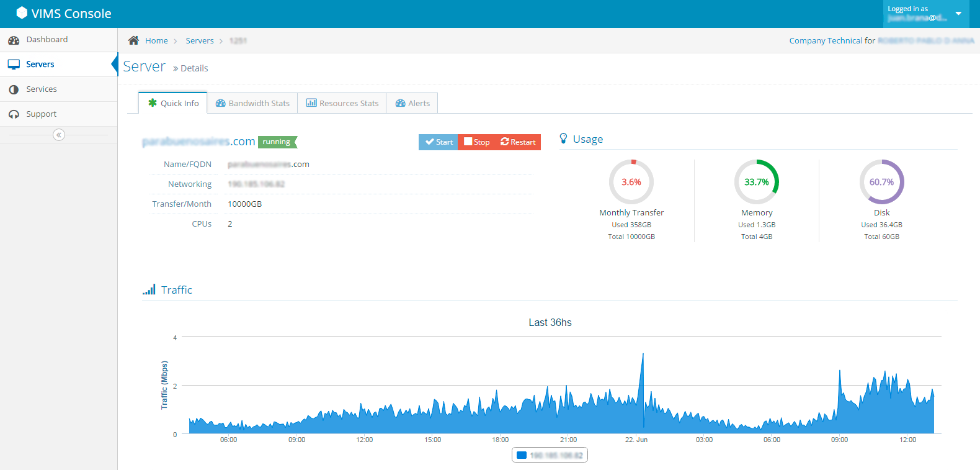Click the dropdown caret in the top bar
Image resolution: width=980 pixels, height=470 pixels.
pos(958,14)
